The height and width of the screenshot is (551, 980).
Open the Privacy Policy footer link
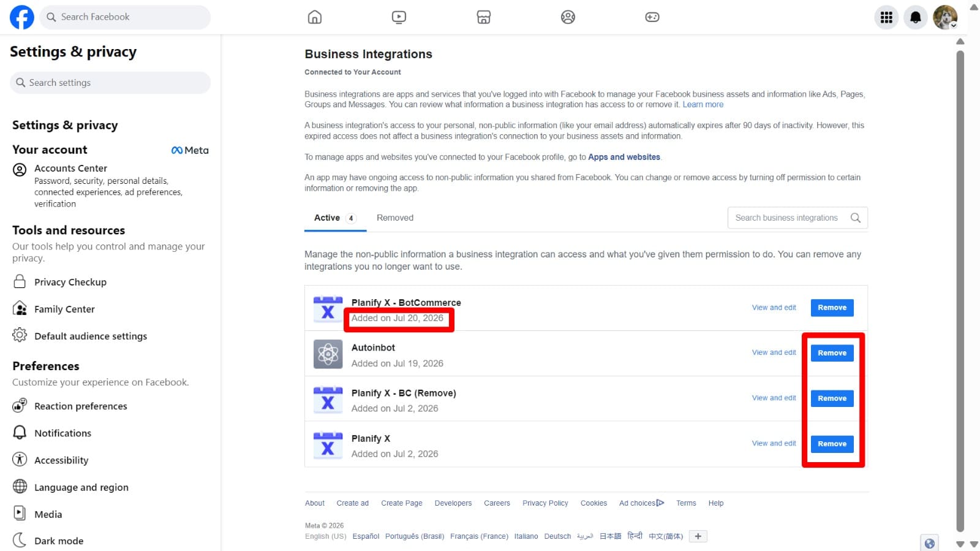click(545, 503)
